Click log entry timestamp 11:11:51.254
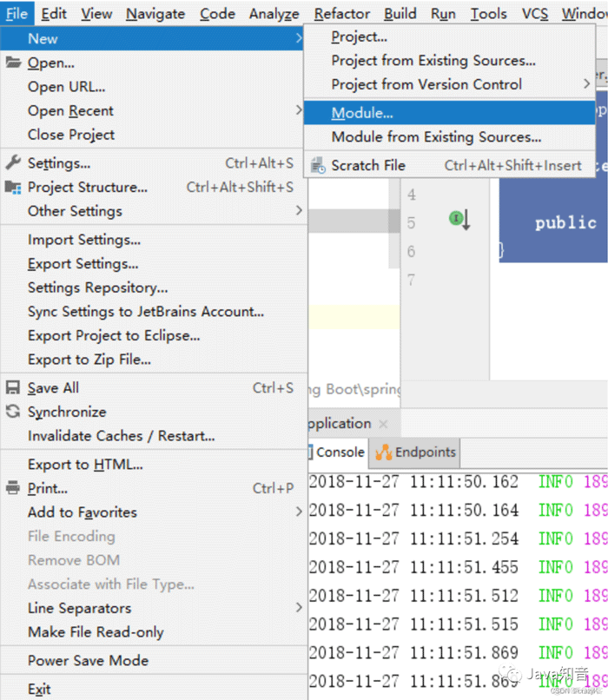608x700 pixels. pos(465,538)
